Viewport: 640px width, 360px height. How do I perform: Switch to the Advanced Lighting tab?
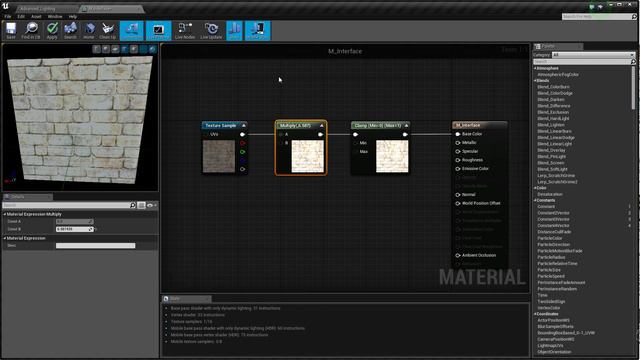38,9
